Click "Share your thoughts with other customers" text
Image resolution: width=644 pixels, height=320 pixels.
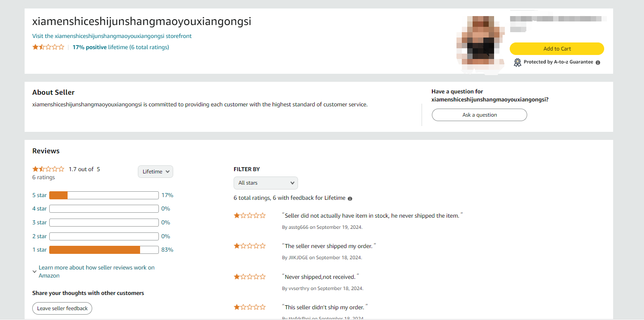[x=88, y=293]
